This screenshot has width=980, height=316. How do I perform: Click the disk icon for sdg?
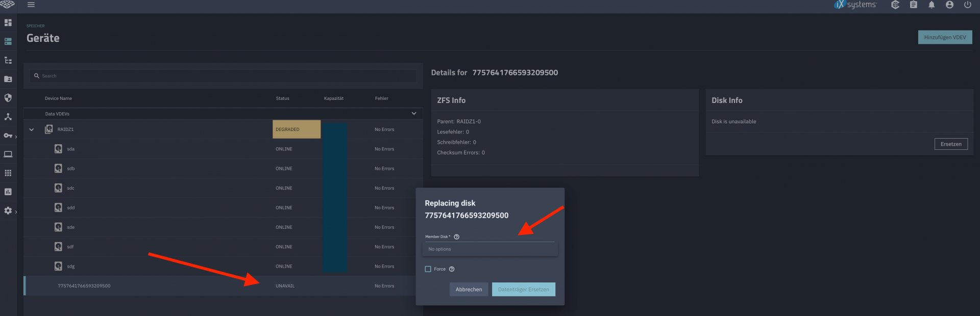point(59,266)
